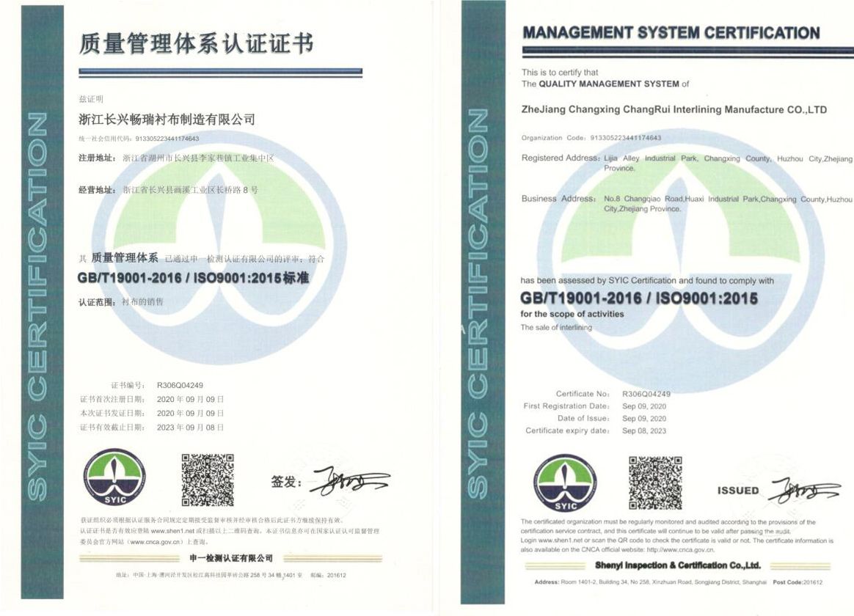The image size is (854, 616).
Task: Click the SYIC logo on the English certificate
Action: (565, 483)
